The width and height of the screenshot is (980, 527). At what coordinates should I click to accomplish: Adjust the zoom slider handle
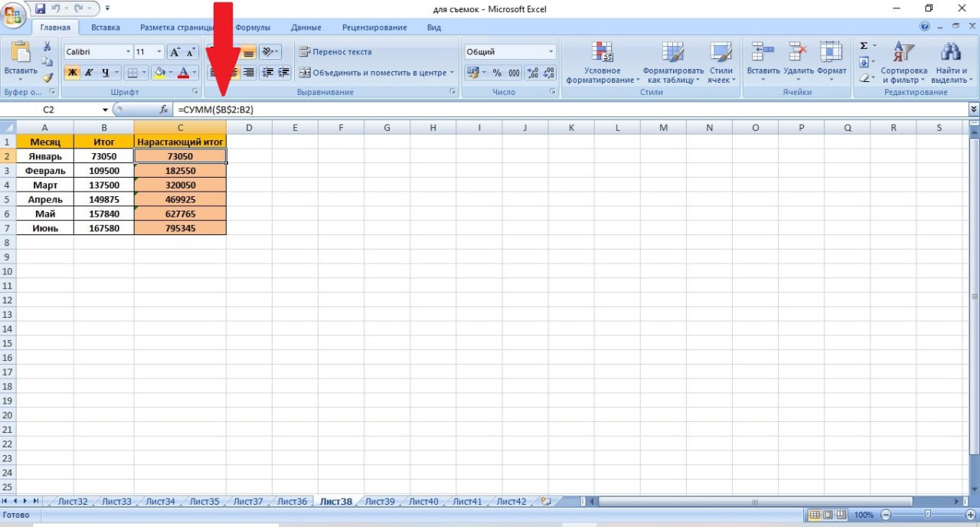click(927, 515)
